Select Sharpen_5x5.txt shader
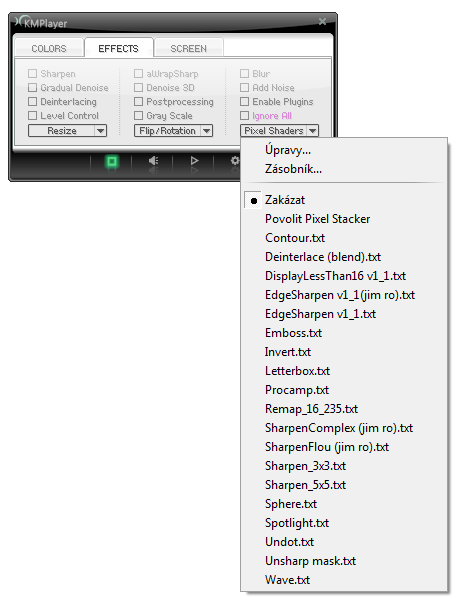 (x=344, y=485)
